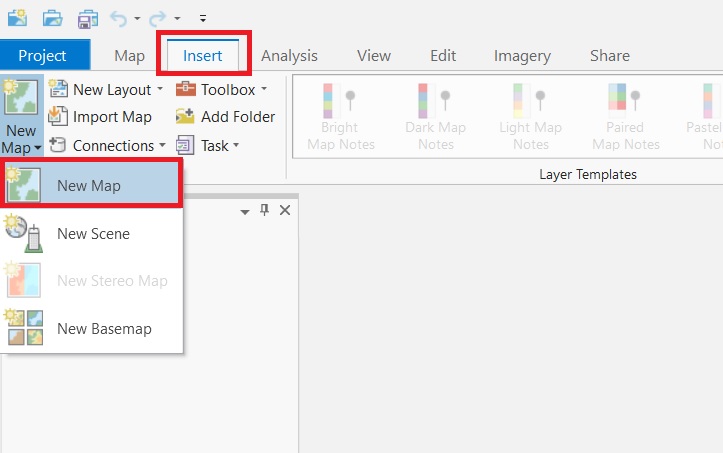The width and height of the screenshot is (723, 453).
Task: Open the Toolbox dropdown menu
Action: tap(263, 90)
